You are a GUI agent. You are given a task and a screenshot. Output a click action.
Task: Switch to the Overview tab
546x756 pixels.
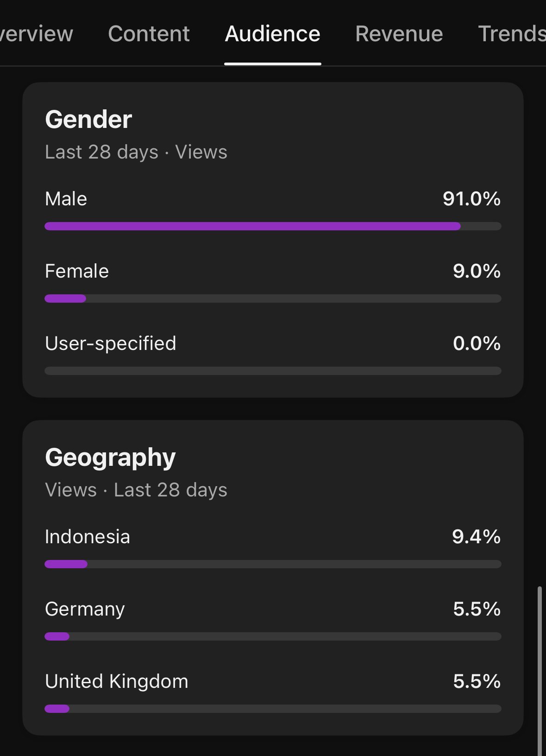[x=36, y=34]
